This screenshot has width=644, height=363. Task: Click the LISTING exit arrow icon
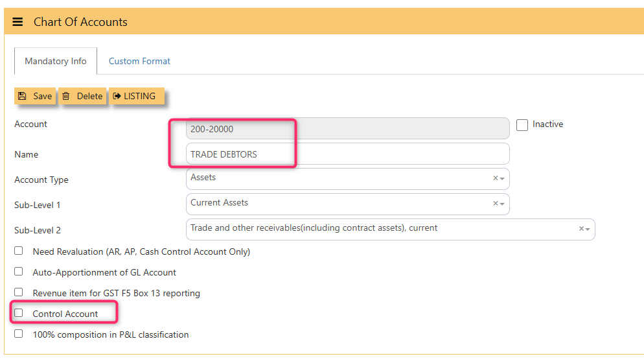point(117,96)
